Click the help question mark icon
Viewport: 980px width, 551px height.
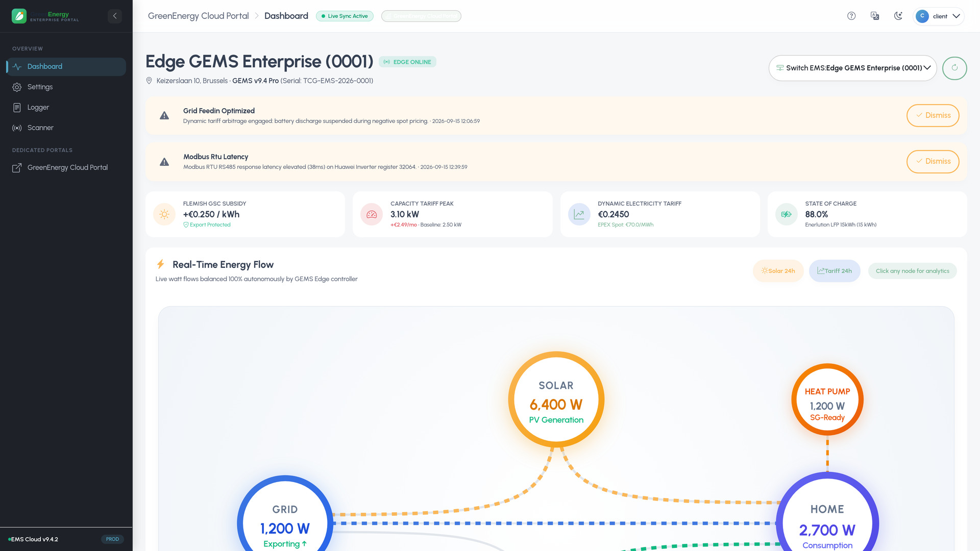(x=851, y=16)
